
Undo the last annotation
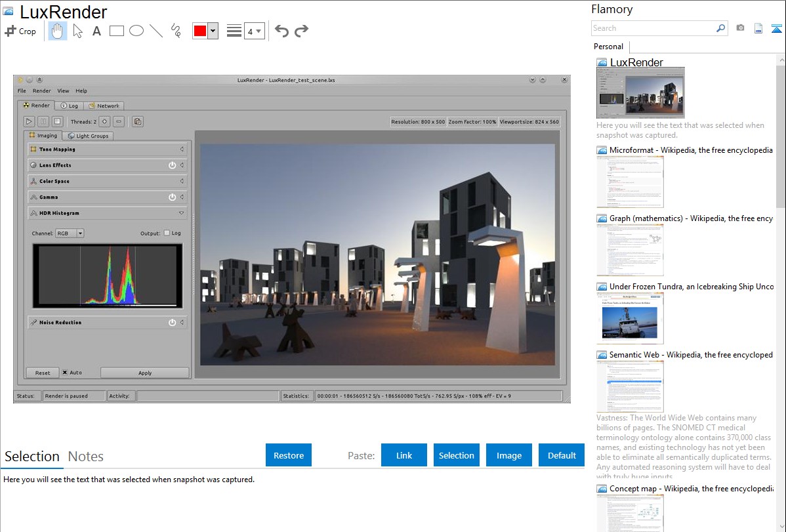pos(281,31)
